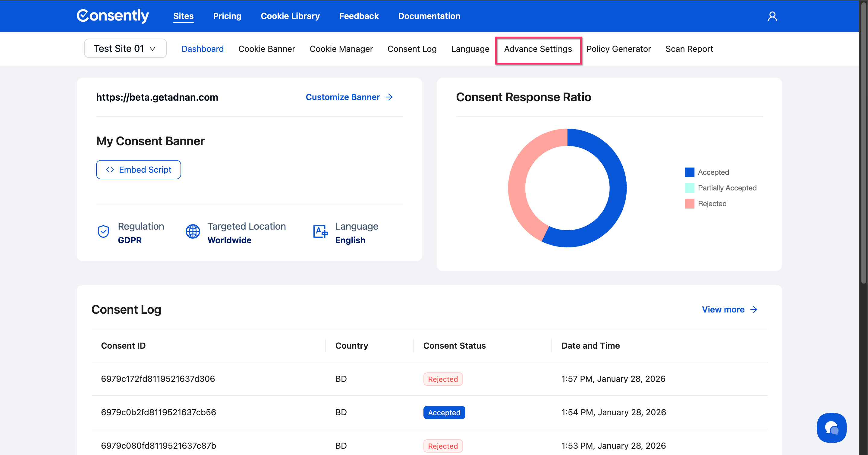The width and height of the screenshot is (868, 455).
Task: Open the live chat bubble widget
Action: pos(831,427)
